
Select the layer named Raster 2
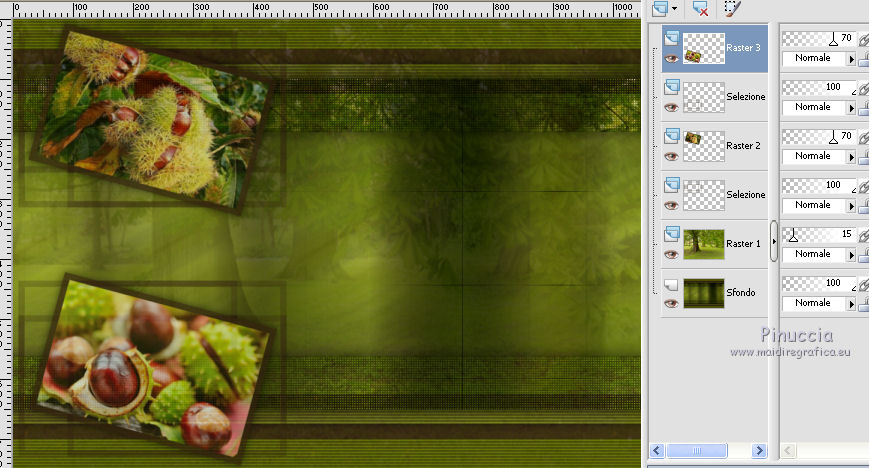(x=743, y=146)
